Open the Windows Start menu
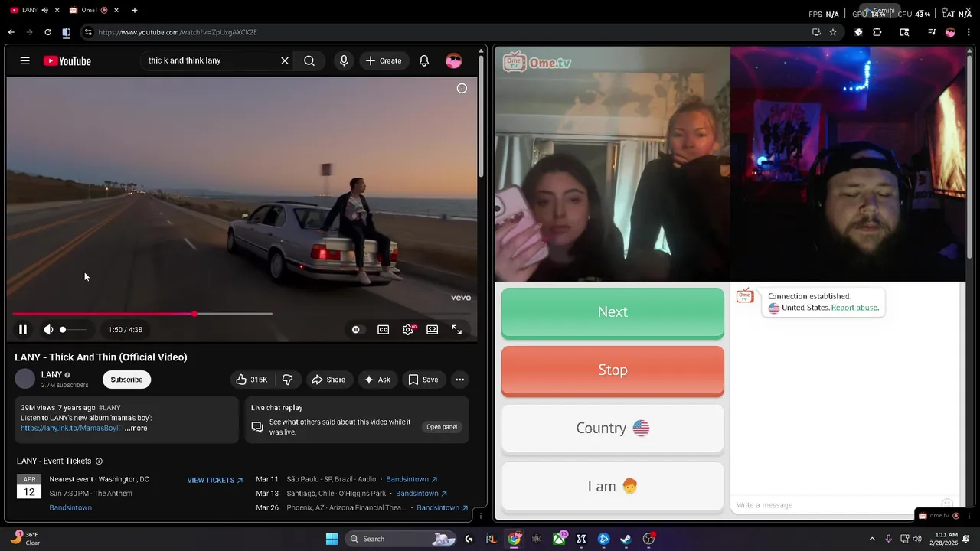980x551 pixels. [332, 539]
